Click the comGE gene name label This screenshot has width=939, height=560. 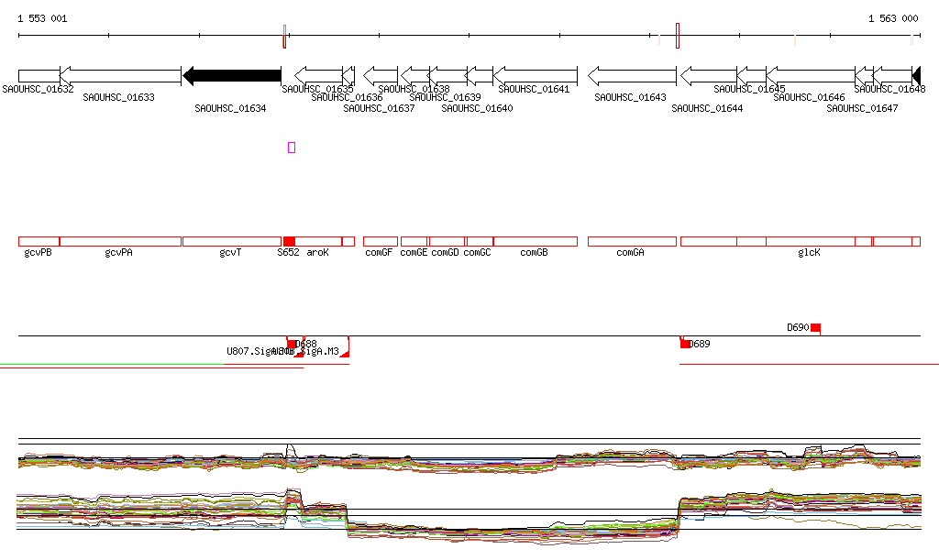414,252
